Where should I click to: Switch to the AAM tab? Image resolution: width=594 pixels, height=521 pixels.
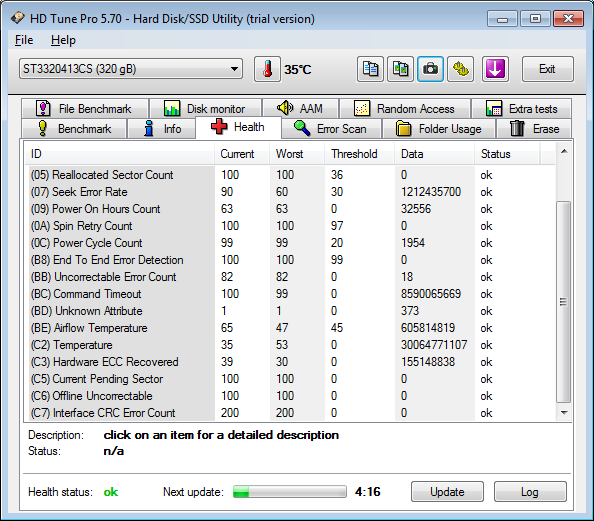click(x=300, y=109)
